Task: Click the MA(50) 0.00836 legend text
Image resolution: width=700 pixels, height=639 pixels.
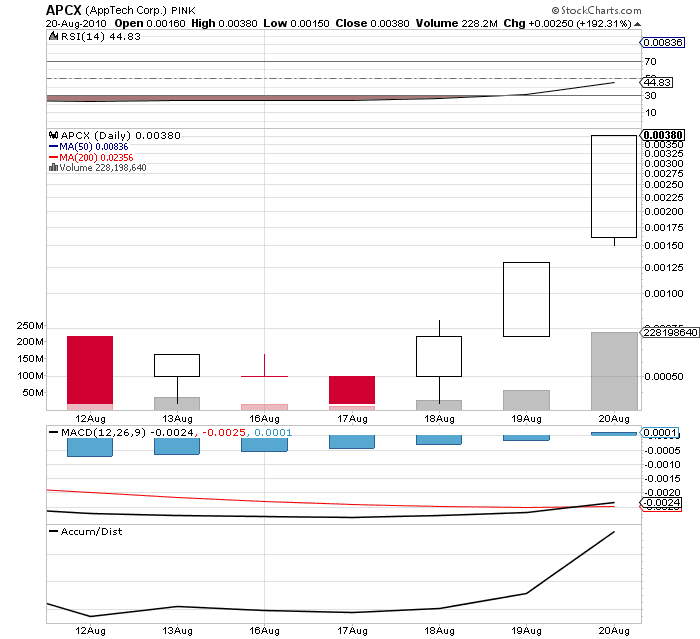Action: tap(94, 146)
